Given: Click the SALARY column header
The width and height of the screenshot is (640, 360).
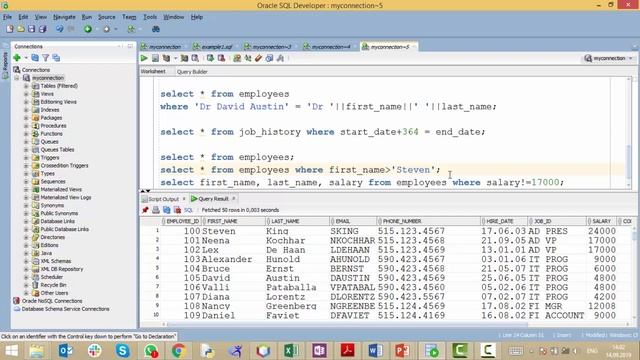Looking at the screenshot, I should (601, 221).
